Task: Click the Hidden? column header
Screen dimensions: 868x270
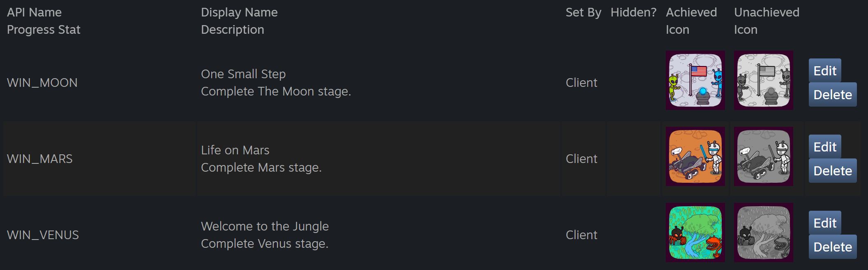Action: (x=633, y=12)
